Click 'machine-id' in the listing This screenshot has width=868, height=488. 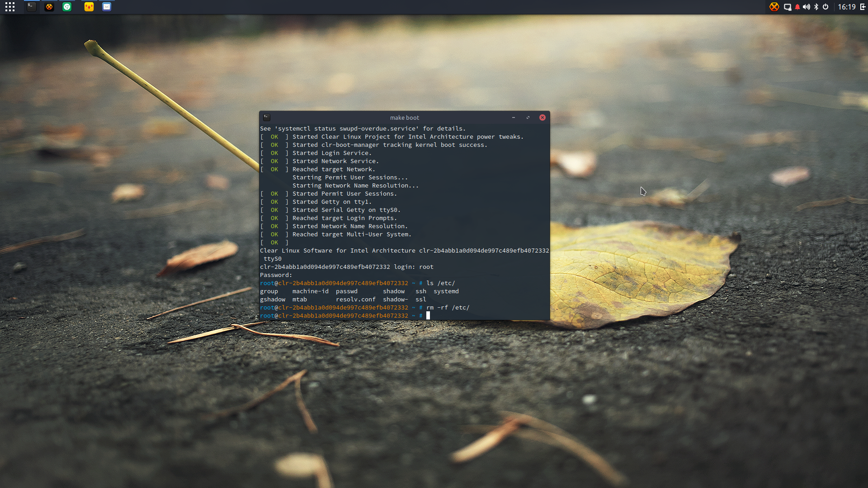point(311,291)
